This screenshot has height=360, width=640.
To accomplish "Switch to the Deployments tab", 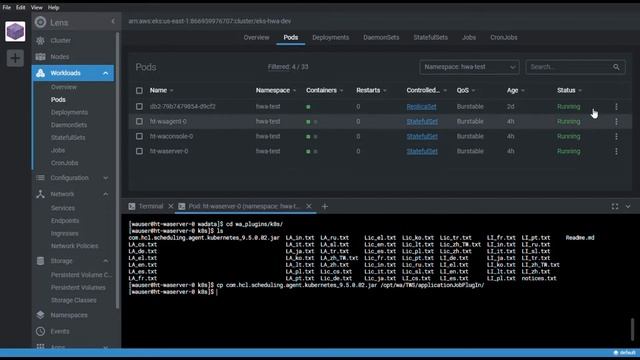I will point(331,38).
